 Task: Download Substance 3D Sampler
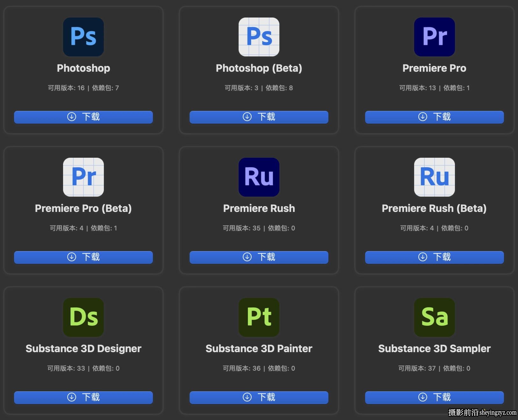[x=435, y=397]
